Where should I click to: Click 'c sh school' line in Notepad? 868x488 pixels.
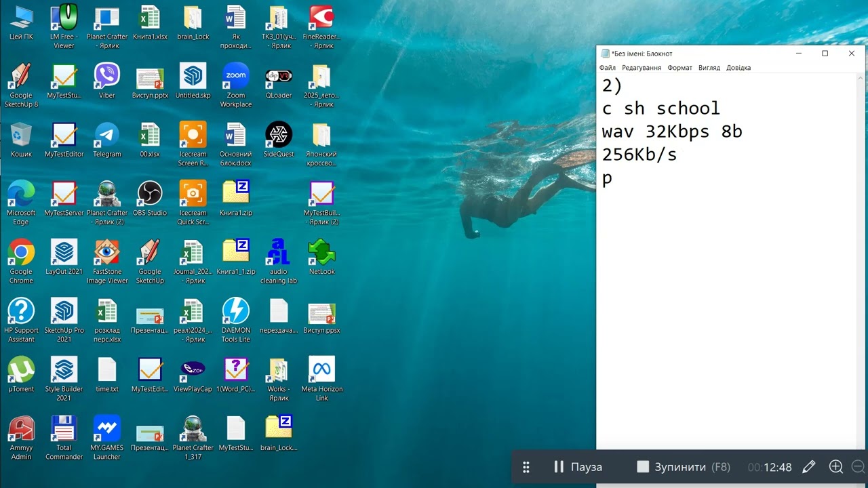661,108
